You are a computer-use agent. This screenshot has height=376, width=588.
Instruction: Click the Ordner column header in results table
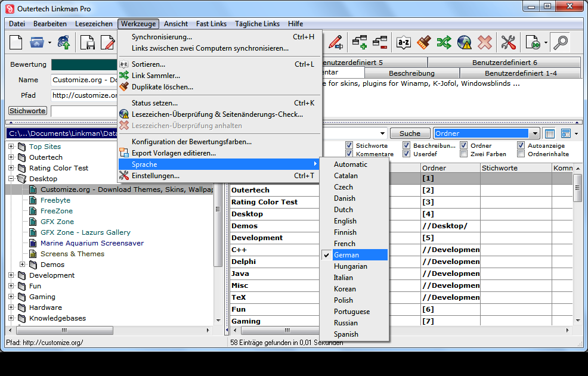click(450, 168)
